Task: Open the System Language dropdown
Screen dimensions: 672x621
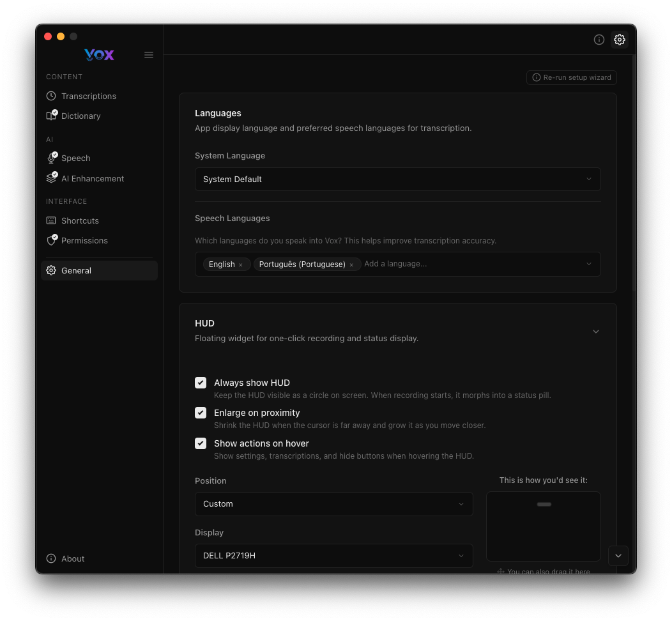Action: (x=397, y=179)
